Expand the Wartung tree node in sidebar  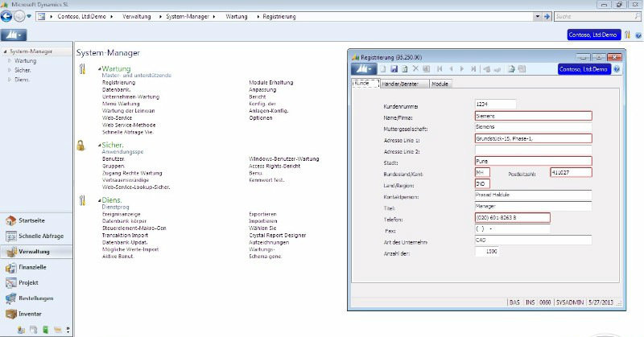pyautogui.click(x=9, y=60)
